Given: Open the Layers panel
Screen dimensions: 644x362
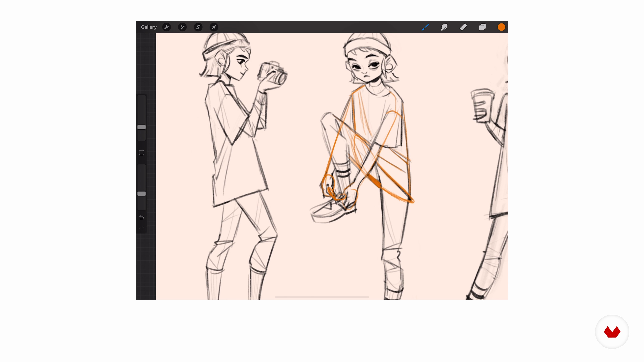Looking at the screenshot, I should [x=482, y=27].
